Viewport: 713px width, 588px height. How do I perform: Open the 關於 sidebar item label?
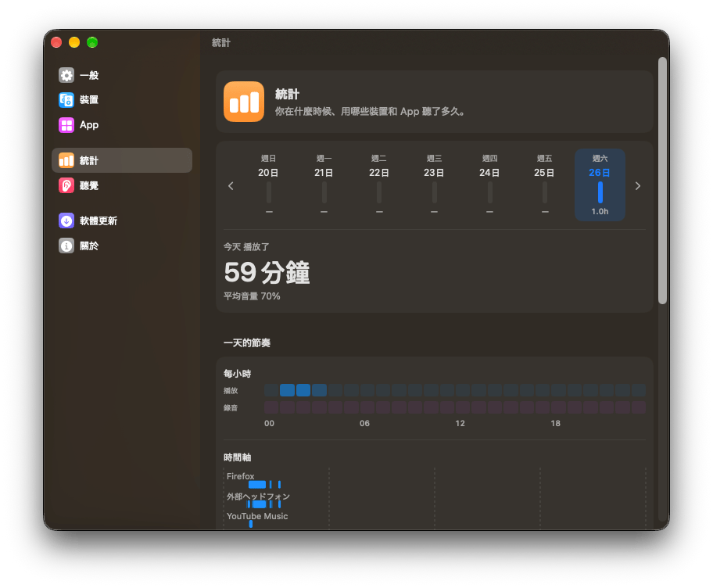(x=89, y=246)
